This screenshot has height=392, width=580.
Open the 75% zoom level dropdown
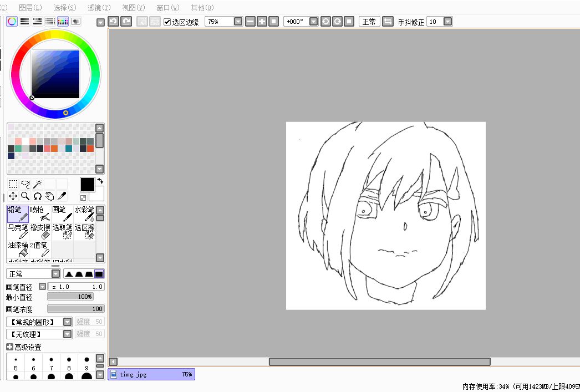(x=238, y=22)
